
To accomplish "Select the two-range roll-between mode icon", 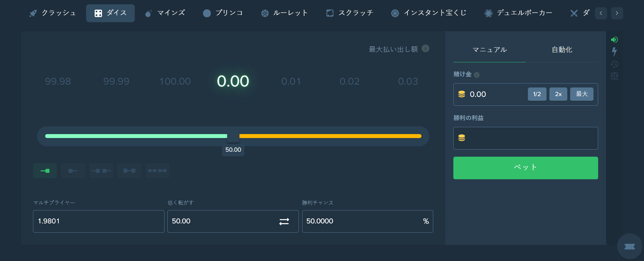I will tap(157, 171).
